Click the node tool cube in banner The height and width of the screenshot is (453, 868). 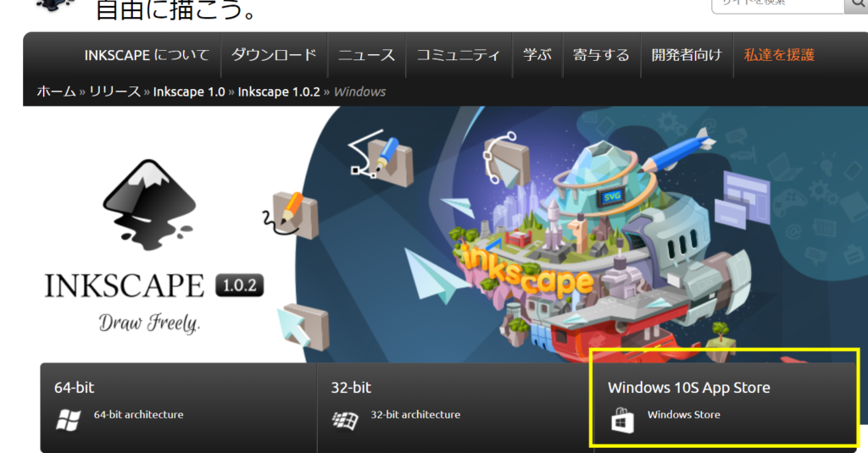click(x=505, y=158)
